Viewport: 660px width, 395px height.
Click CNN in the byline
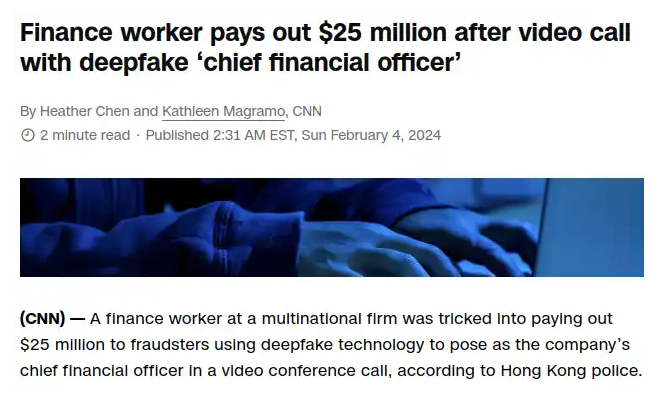tap(307, 111)
